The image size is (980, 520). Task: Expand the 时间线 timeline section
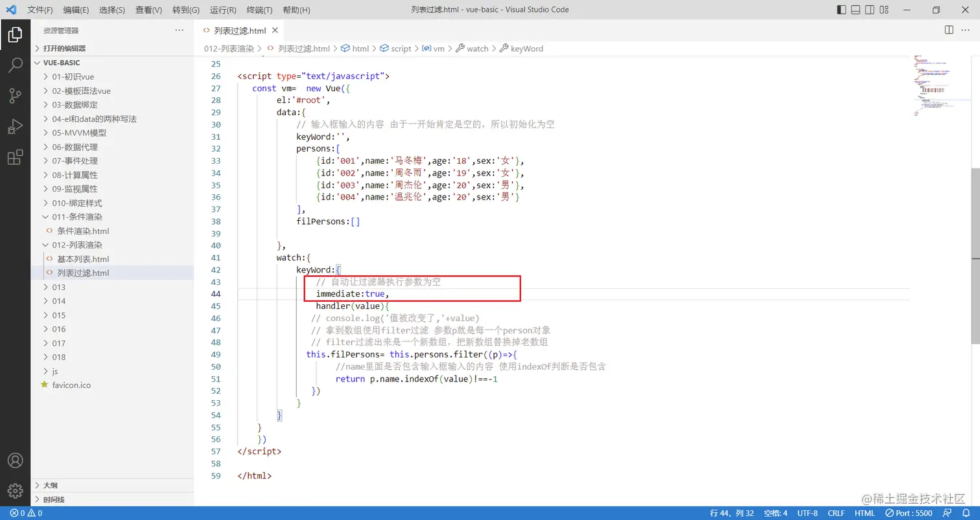pos(112,499)
